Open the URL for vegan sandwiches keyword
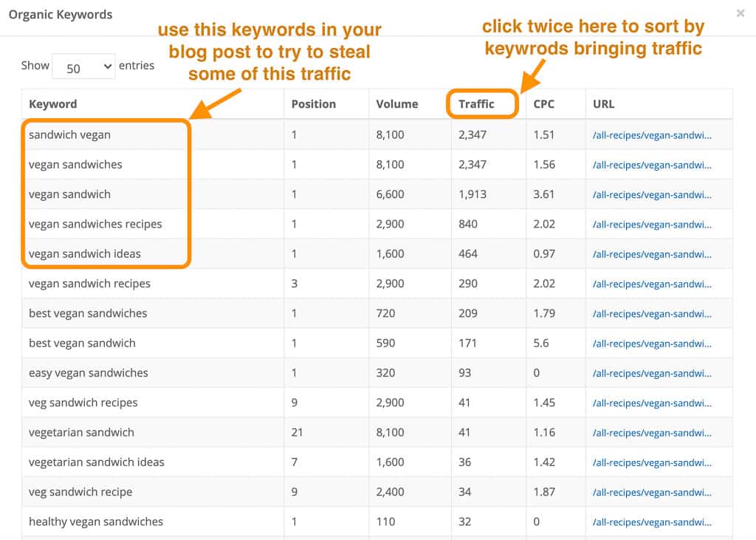 click(653, 164)
